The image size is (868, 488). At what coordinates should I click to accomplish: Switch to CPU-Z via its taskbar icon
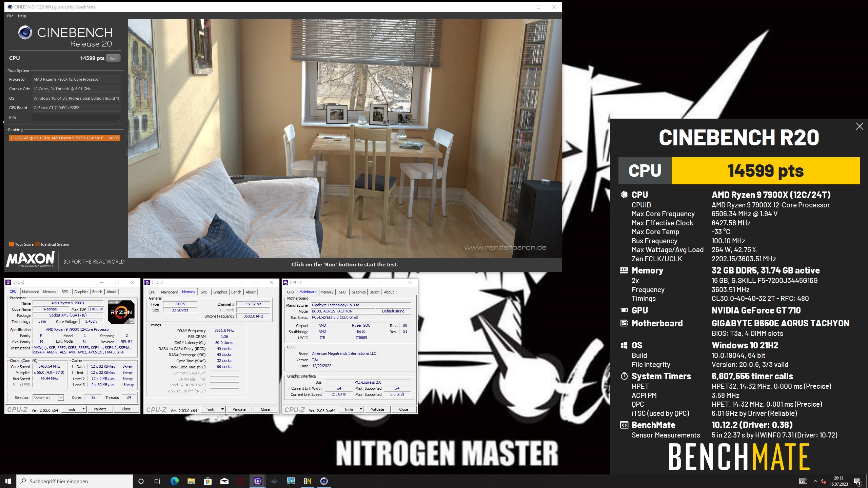(x=258, y=481)
